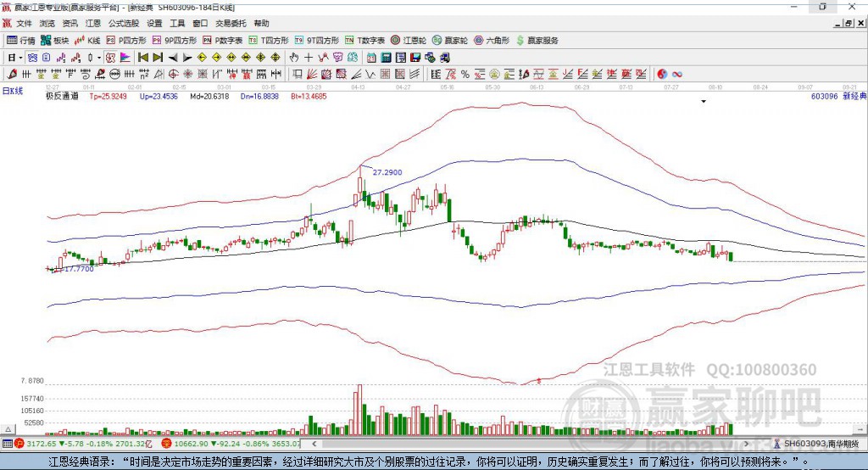Click the black right arrow icon
The image size is (868, 470).
click(x=187, y=58)
